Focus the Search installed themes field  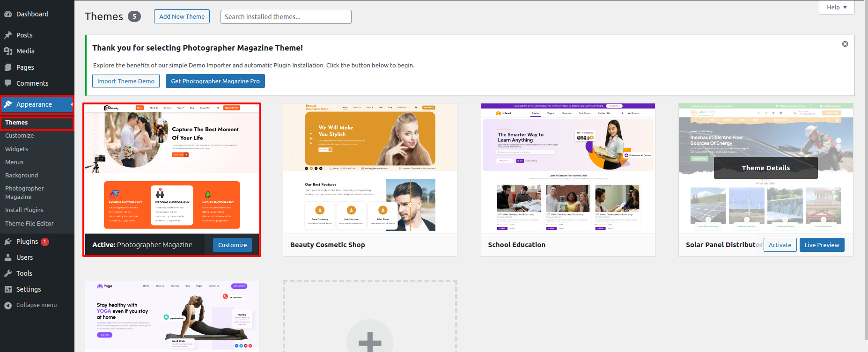click(286, 17)
